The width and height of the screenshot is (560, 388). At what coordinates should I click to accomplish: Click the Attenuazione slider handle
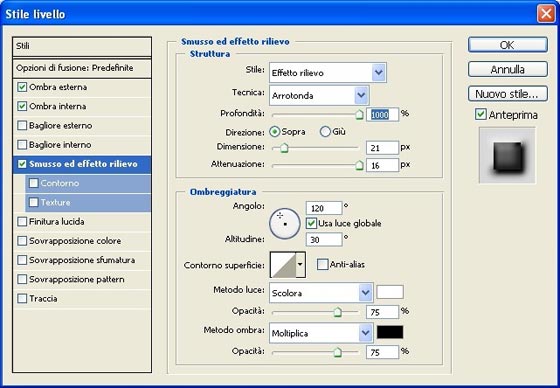coord(359,165)
